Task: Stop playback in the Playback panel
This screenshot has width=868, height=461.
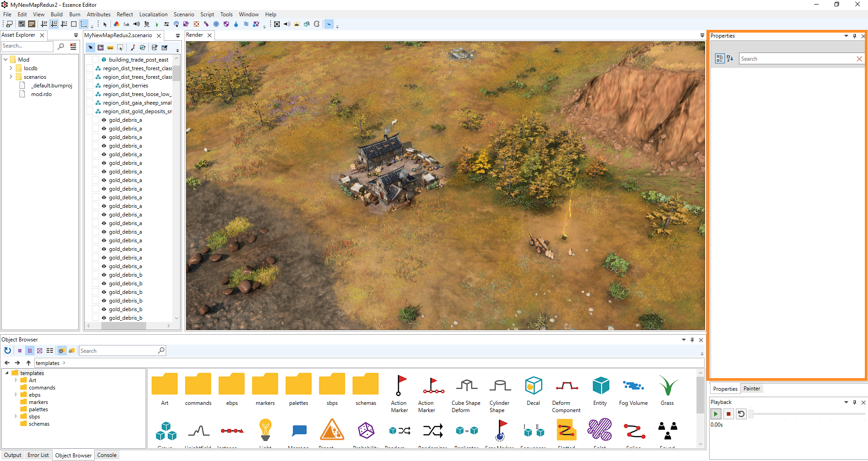Action: coord(729,413)
